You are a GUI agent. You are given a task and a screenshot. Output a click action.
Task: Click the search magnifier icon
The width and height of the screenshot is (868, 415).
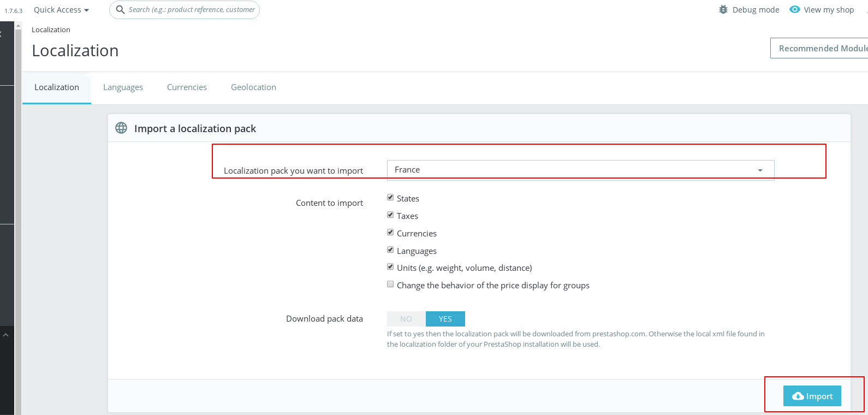pyautogui.click(x=121, y=10)
